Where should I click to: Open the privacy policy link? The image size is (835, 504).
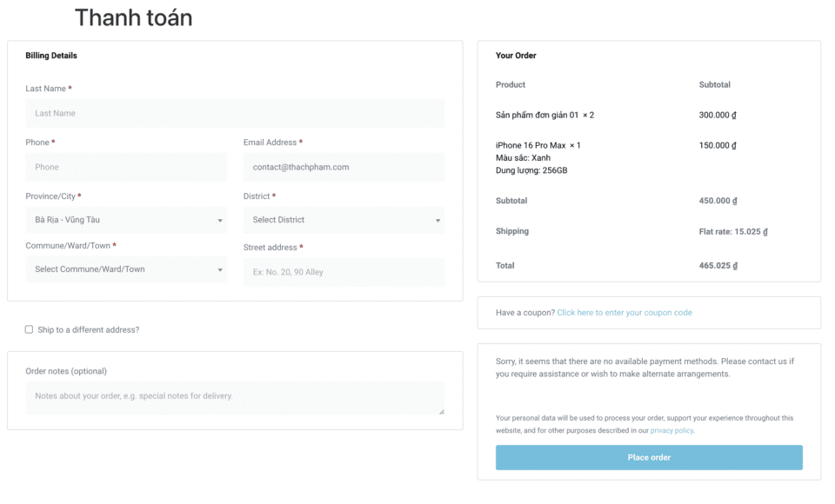point(671,430)
